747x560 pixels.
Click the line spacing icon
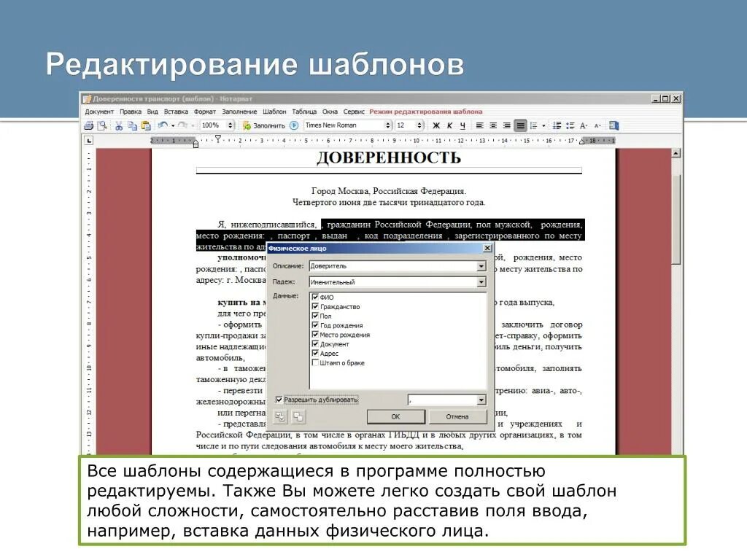tap(533, 125)
